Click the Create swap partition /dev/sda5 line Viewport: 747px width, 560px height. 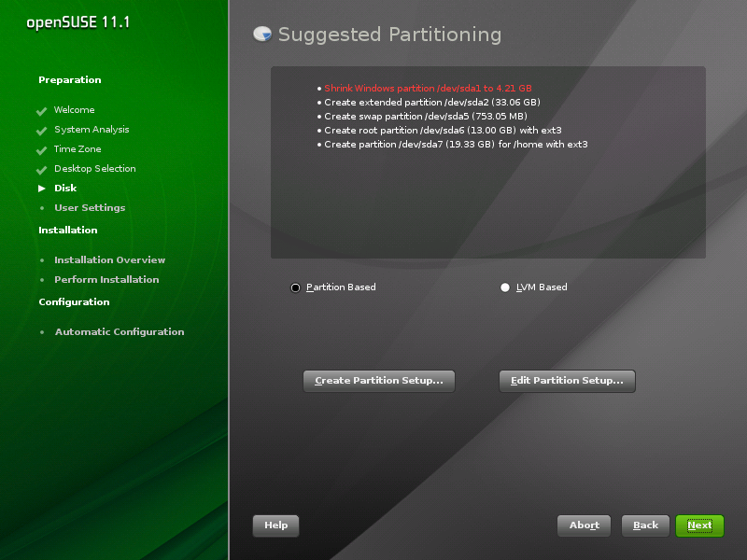point(426,116)
